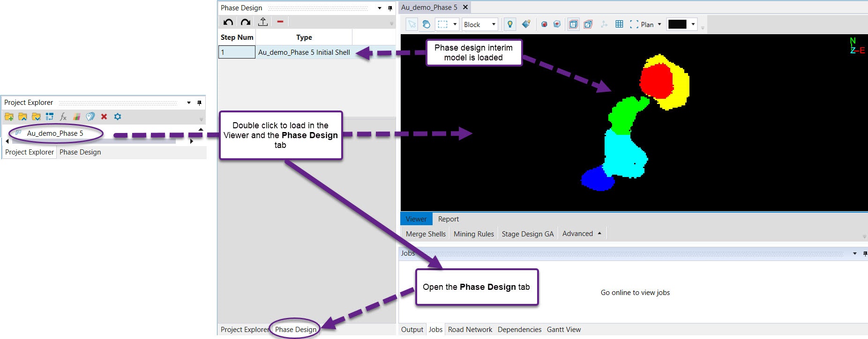The image size is (868, 339).
Task: Click the greyed-out axes icon
Action: (604, 24)
